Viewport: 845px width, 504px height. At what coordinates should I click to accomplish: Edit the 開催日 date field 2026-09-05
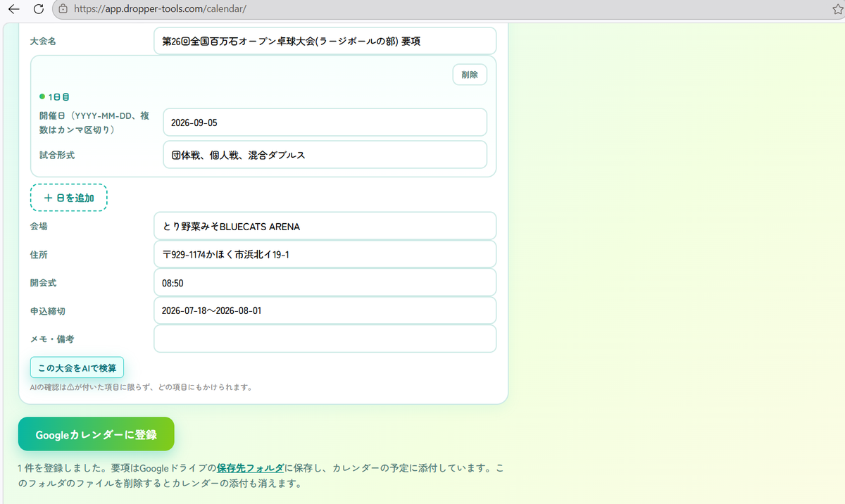tap(325, 122)
